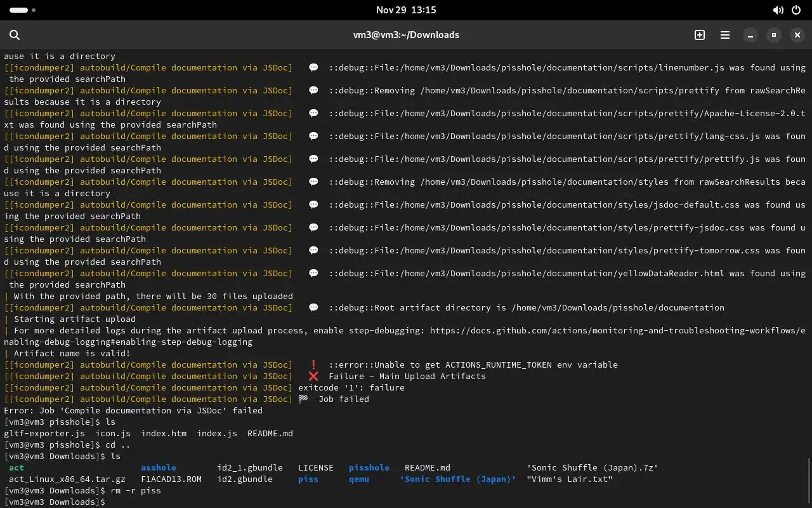Screen dimensions: 812x508
Task: Open the Nov 29 13:15 clock menu
Action: pyautogui.click(x=406, y=10)
